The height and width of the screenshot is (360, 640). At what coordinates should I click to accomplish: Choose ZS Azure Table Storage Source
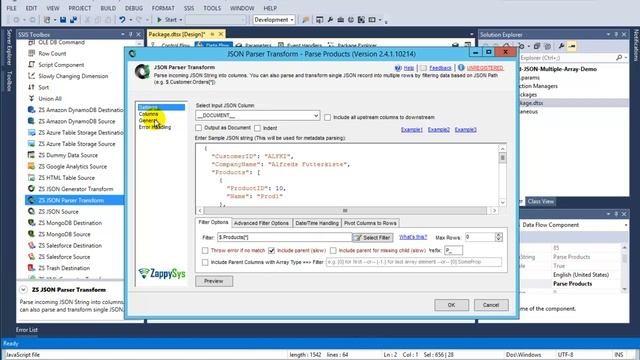tap(76, 144)
